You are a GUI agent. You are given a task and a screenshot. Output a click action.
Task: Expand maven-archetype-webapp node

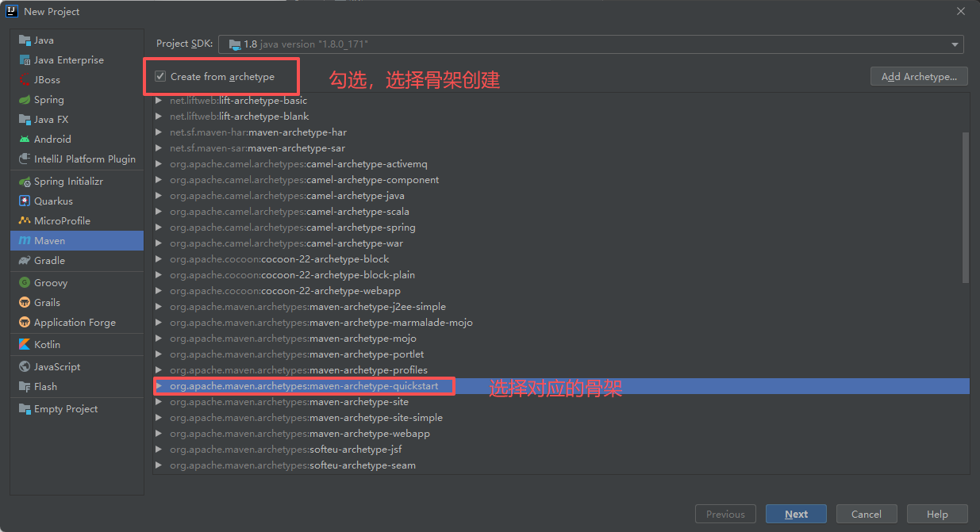point(159,434)
